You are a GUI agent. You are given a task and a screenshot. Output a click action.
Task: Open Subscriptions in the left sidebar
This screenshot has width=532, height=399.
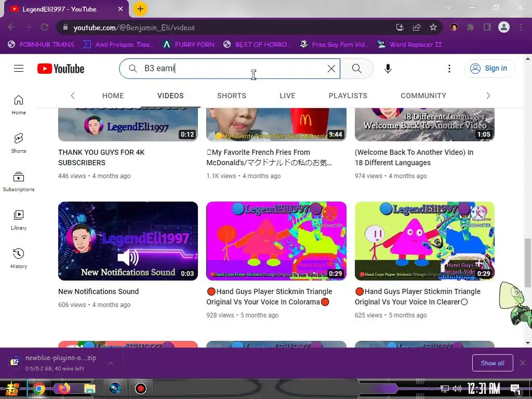click(19, 181)
